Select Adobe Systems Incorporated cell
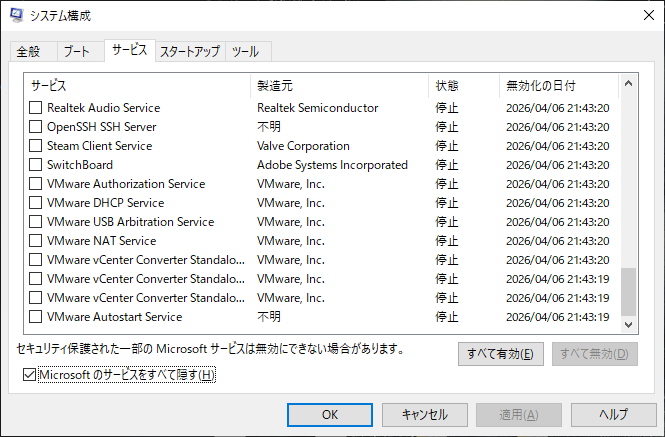The width and height of the screenshot is (665, 437). pyautogui.click(x=332, y=165)
